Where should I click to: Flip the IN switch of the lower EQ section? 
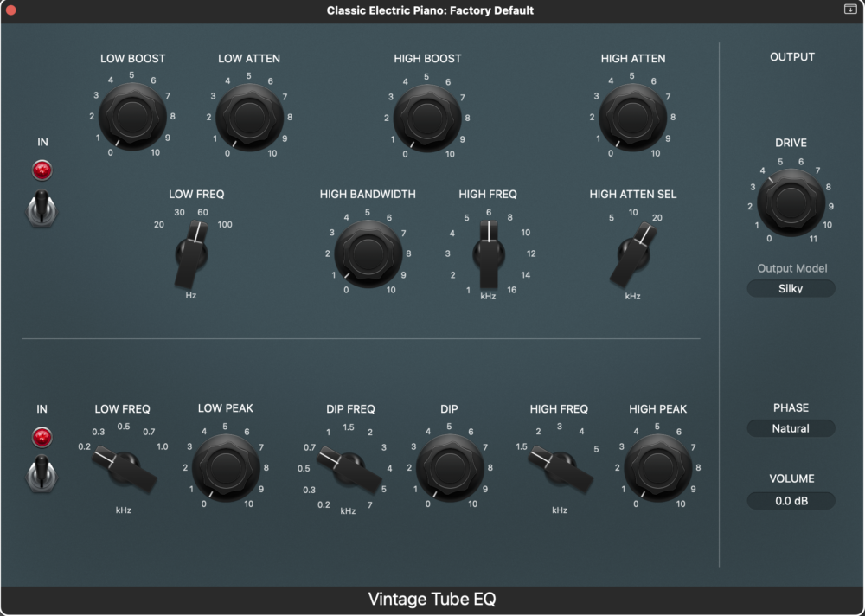[x=42, y=477]
